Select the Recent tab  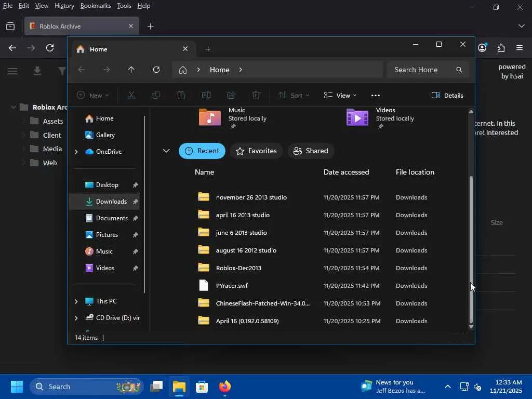coord(202,151)
